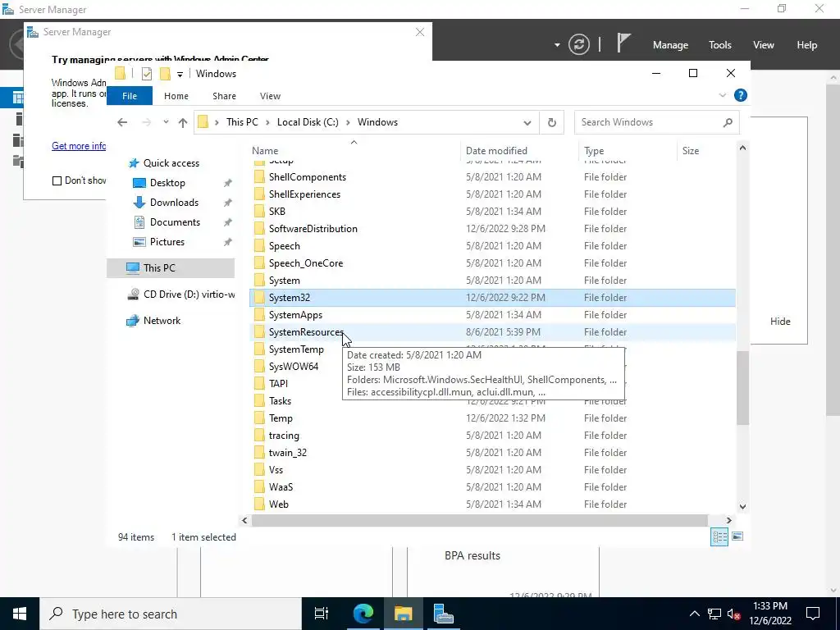Screen dimensions: 840x630
Task: Click the chevron after Local Disk (C:) breadcrumb
Action: (348, 122)
